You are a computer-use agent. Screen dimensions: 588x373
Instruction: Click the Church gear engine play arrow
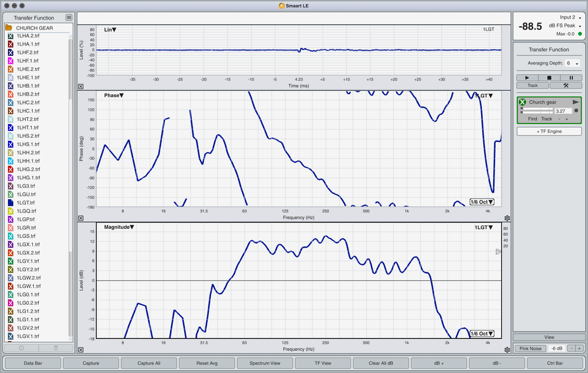point(575,102)
